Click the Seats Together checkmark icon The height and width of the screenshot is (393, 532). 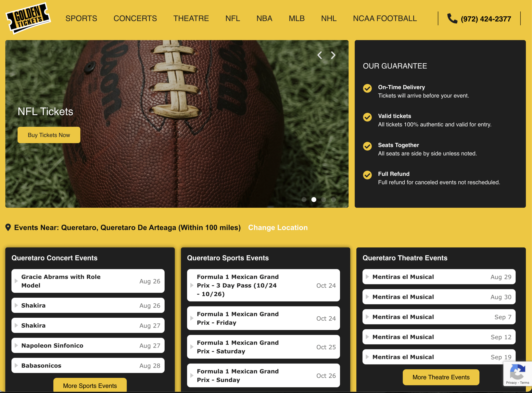click(367, 146)
